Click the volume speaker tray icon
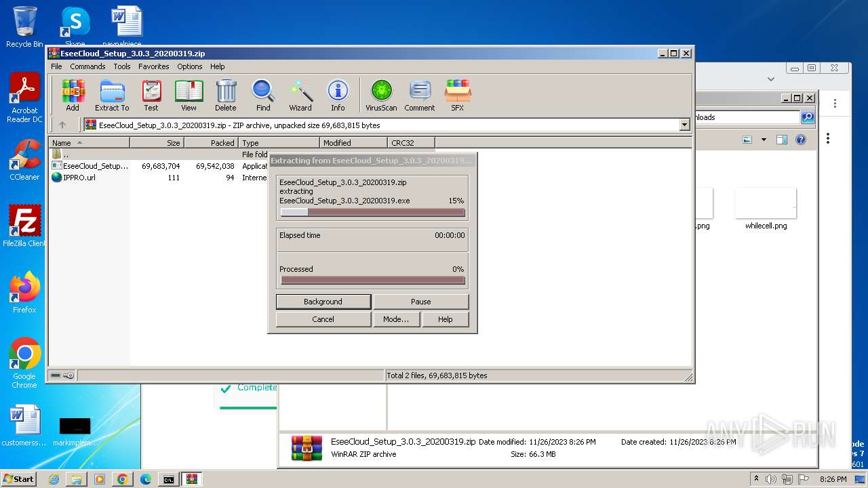The image size is (868, 488). 770,479
